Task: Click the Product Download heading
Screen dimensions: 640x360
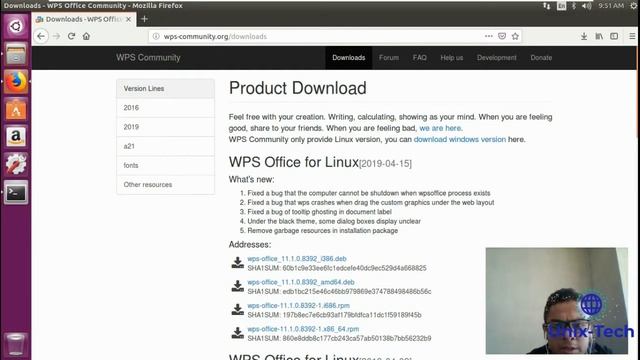Action: [x=298, y=88]
